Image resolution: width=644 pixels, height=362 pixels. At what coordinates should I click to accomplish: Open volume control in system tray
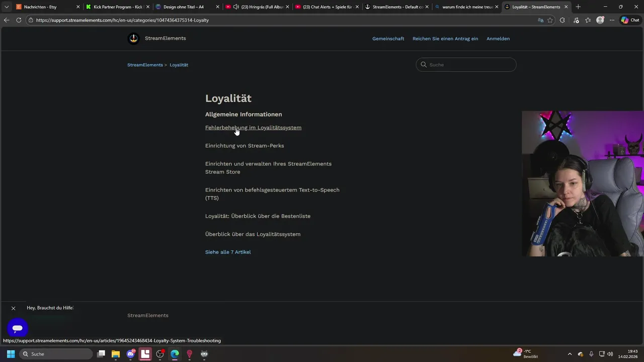click(x=610, y=354)
